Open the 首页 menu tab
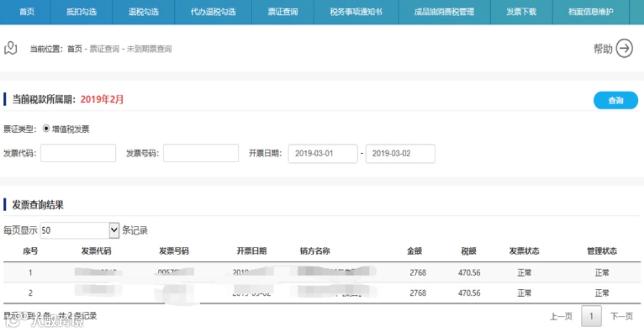This screenshot has height=332, width=644. 26,12
